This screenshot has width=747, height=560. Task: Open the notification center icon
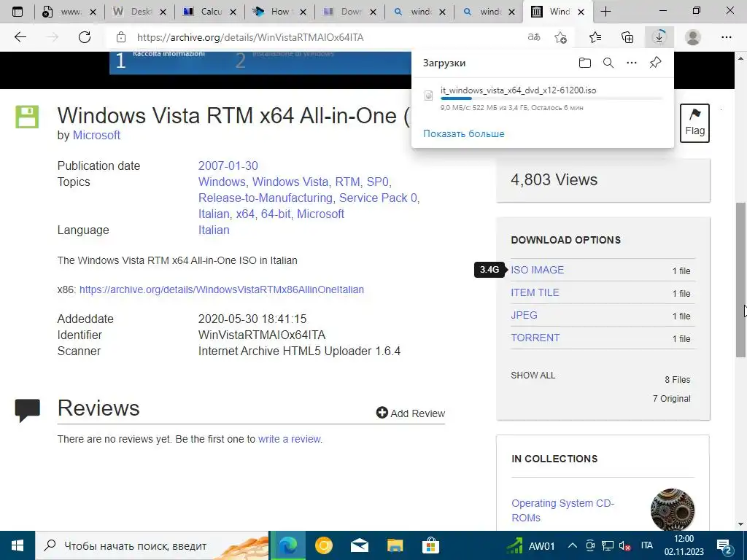tap(724, 546)
